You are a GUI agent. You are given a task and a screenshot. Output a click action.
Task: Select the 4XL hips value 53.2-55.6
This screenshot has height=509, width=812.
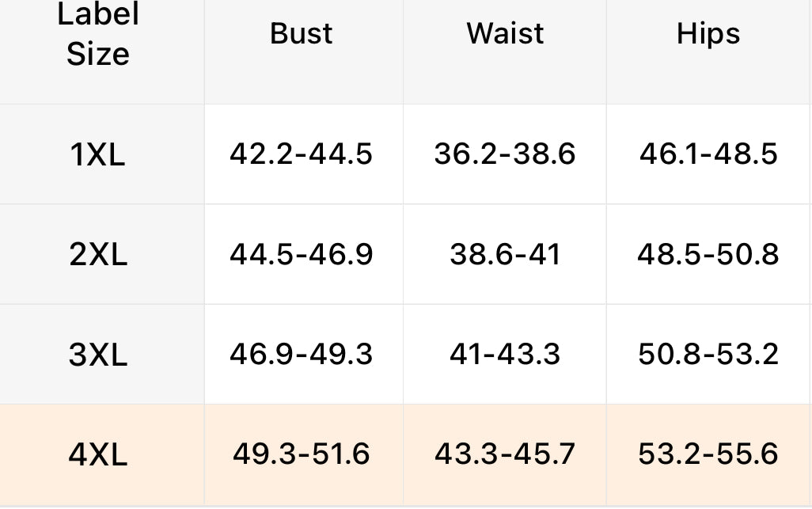(x=708, y=454)
